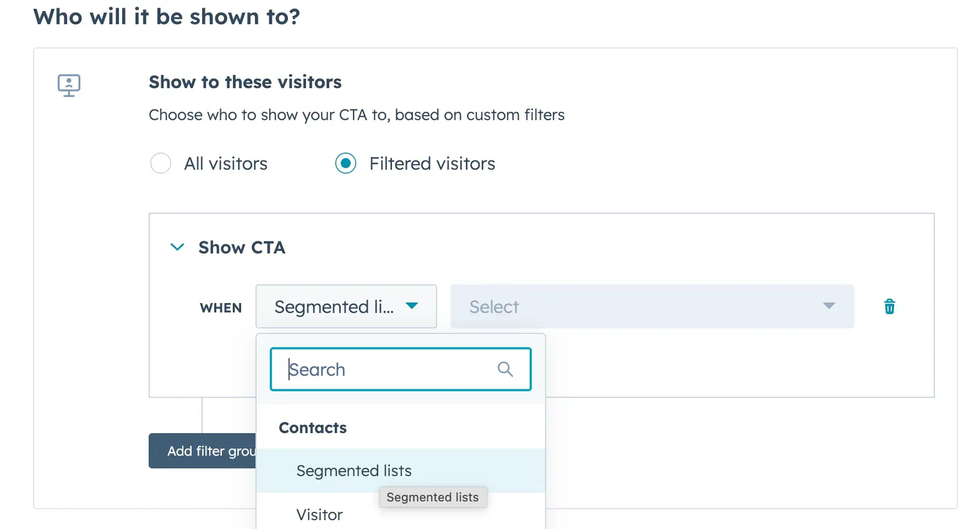980x529 pixels.
Task: Click the Segmented lists tooltip label
Action: (x=433, y=496)
